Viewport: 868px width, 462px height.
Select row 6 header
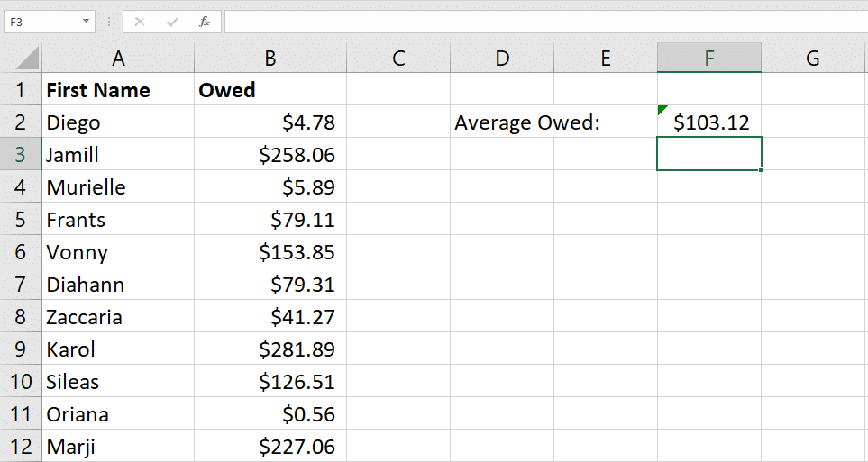click(21, 251)
